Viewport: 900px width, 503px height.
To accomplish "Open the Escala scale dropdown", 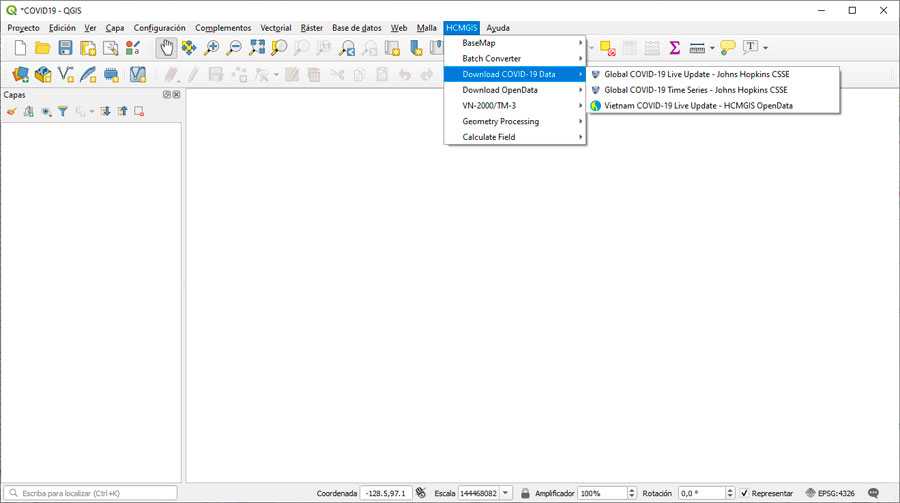I will point(506,493).
